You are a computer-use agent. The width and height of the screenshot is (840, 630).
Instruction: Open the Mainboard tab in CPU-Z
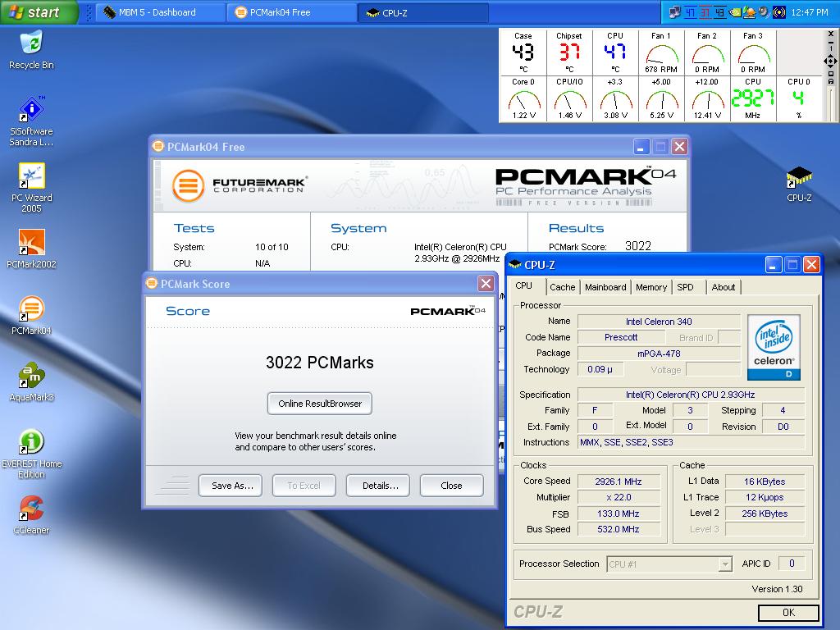coord(605,287)
